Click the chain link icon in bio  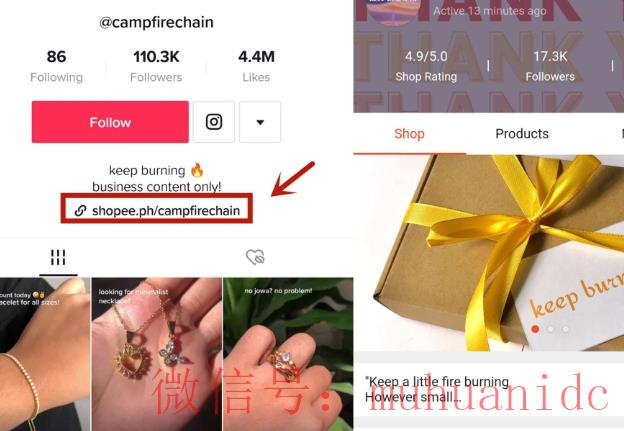point(80,210)
